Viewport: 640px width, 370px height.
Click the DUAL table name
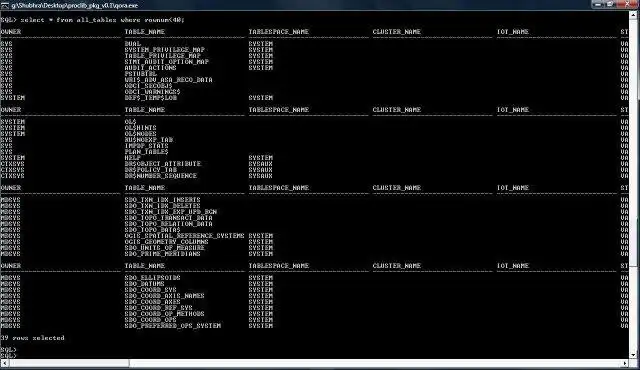(133, 44)
